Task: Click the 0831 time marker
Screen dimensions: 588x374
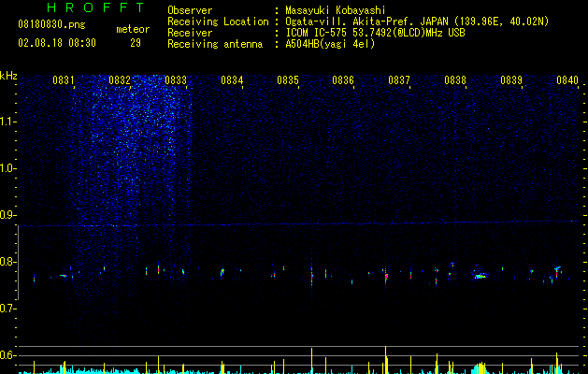Action: [x=63, y=79]
